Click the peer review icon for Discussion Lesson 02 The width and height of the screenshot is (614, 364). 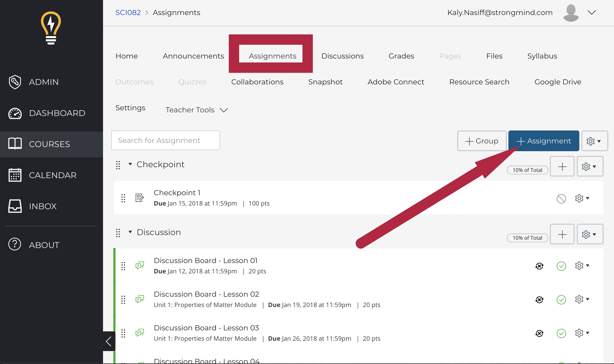tap(539, 299)
